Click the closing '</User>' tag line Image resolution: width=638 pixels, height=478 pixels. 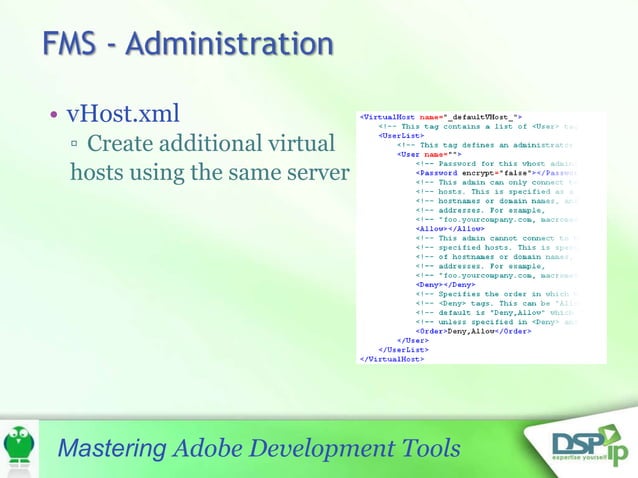(413, 340)
